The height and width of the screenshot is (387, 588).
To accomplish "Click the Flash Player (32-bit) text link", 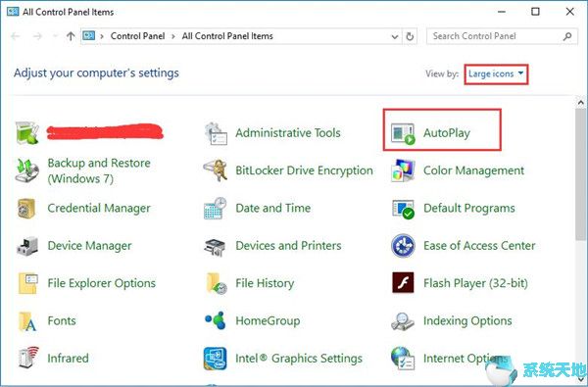I will point(475,283).
